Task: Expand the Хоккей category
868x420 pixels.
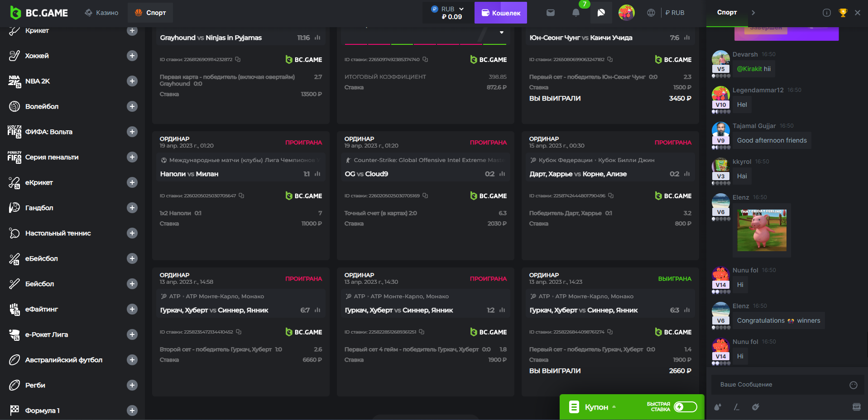Action: pos(132,56)
